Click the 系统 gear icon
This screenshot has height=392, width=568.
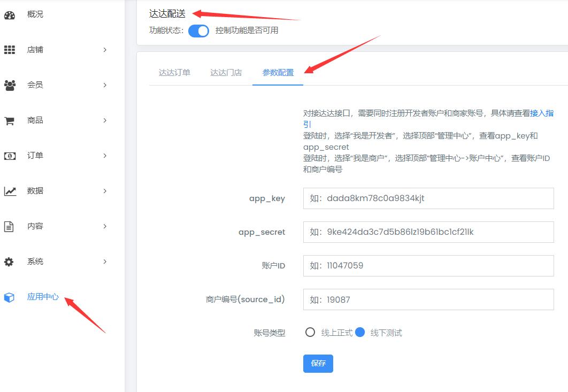click(x=9, y=262)
